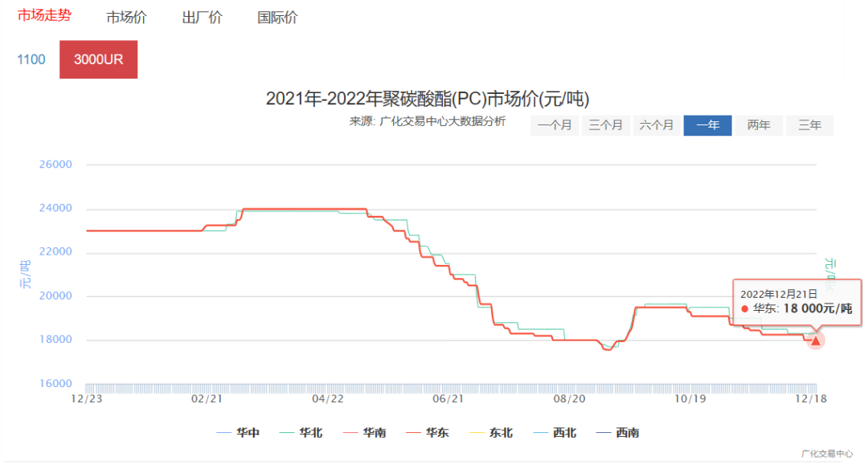
Task: Toggle the 西南 series in legend
Action: click(x=617, y=433)
